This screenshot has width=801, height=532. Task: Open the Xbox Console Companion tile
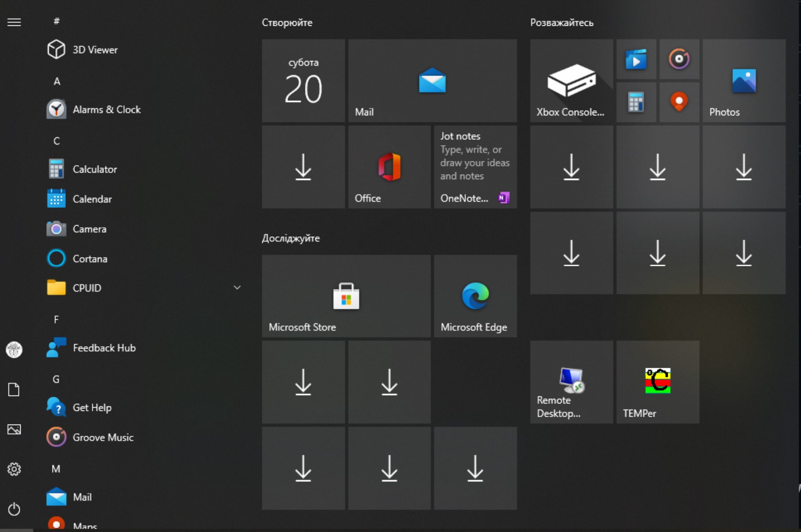pyautogui.click(x=571, y=81)
